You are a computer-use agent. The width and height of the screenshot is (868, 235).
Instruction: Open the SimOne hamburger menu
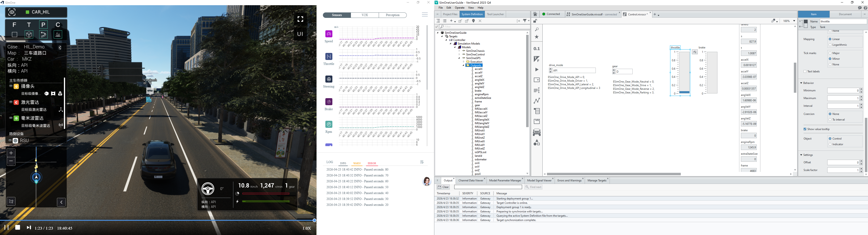[425, 15]
